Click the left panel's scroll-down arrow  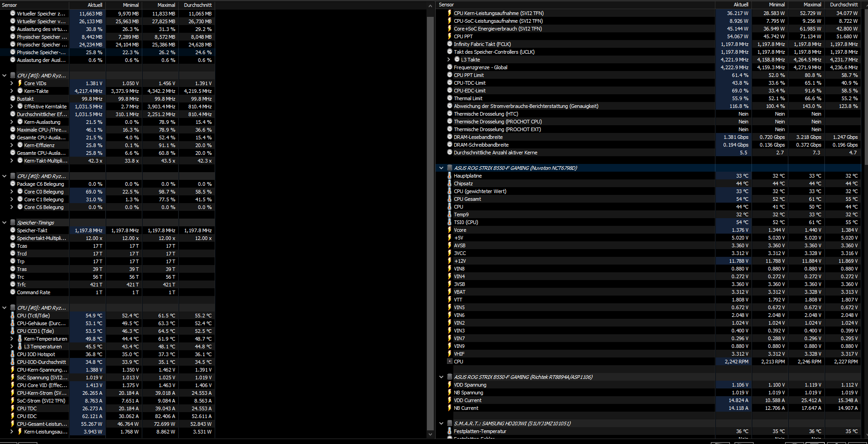[x=431, y=434]
